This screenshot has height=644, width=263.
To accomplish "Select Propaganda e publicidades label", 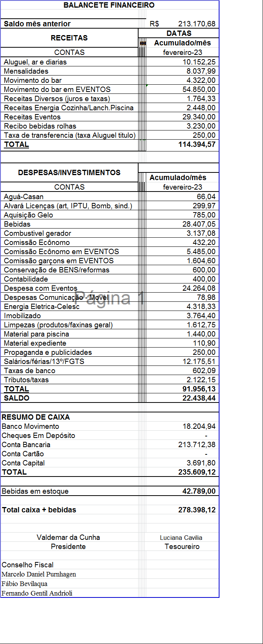I will 48,352.
